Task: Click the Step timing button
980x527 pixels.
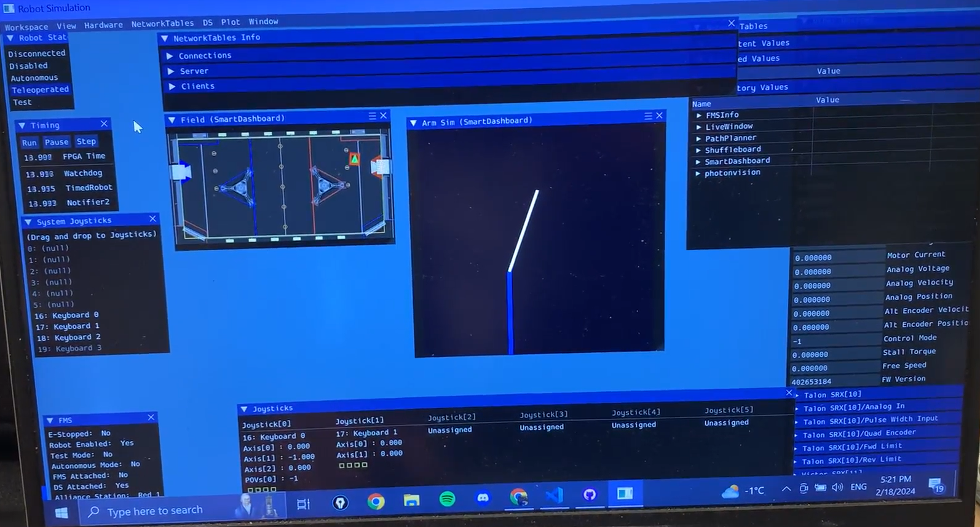Action: coord(86,141)
